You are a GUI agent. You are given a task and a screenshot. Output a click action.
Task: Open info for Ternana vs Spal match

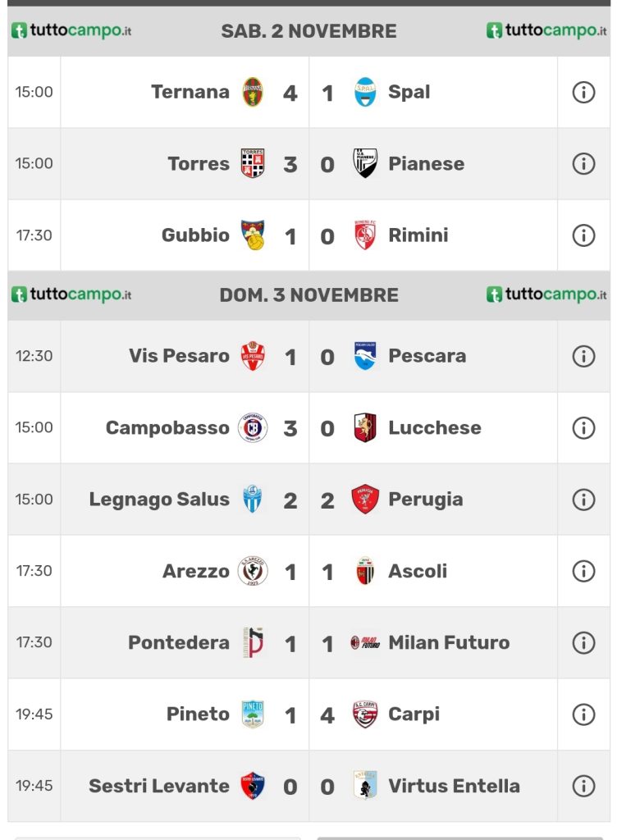click(583, 93)
